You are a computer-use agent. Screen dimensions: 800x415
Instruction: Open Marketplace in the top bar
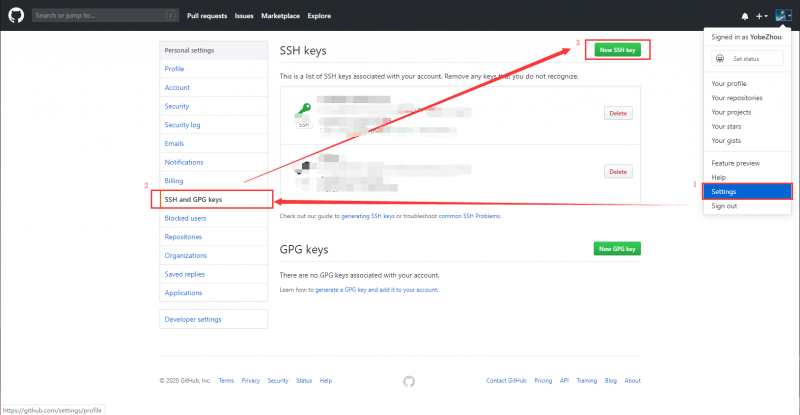[x=280, y=16]
